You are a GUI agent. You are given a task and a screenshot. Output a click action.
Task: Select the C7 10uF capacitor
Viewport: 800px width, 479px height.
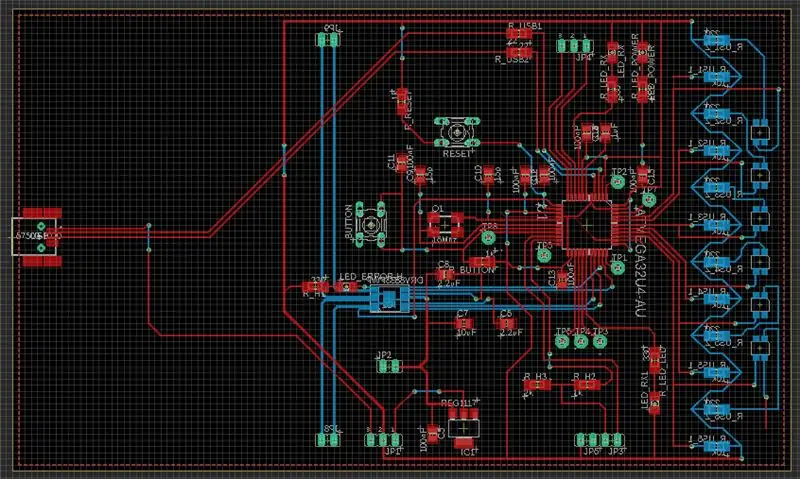click(x=464, y=323)
